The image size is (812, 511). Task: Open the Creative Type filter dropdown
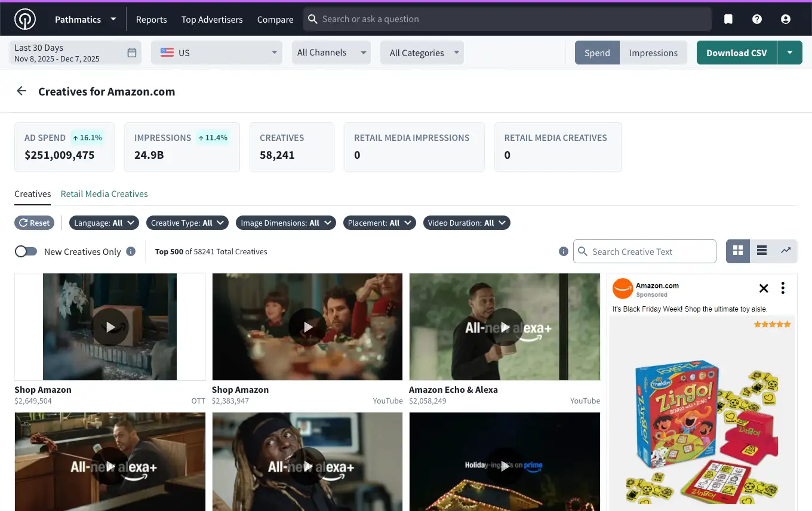click(187, 223)
